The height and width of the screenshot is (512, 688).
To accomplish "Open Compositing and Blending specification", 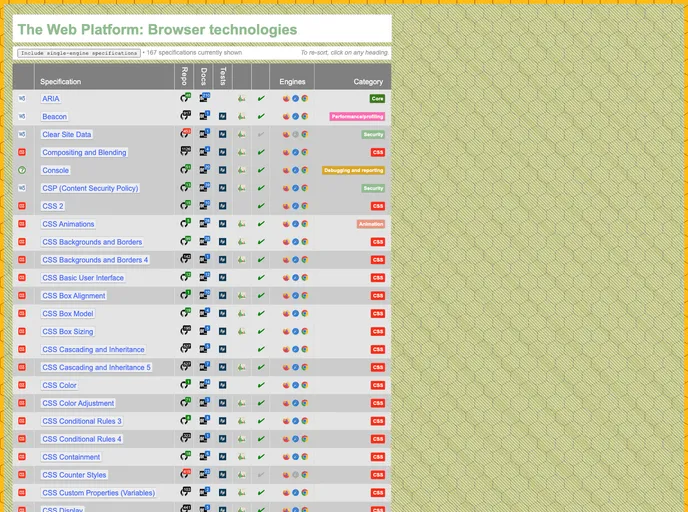I will tap(84, 153).
